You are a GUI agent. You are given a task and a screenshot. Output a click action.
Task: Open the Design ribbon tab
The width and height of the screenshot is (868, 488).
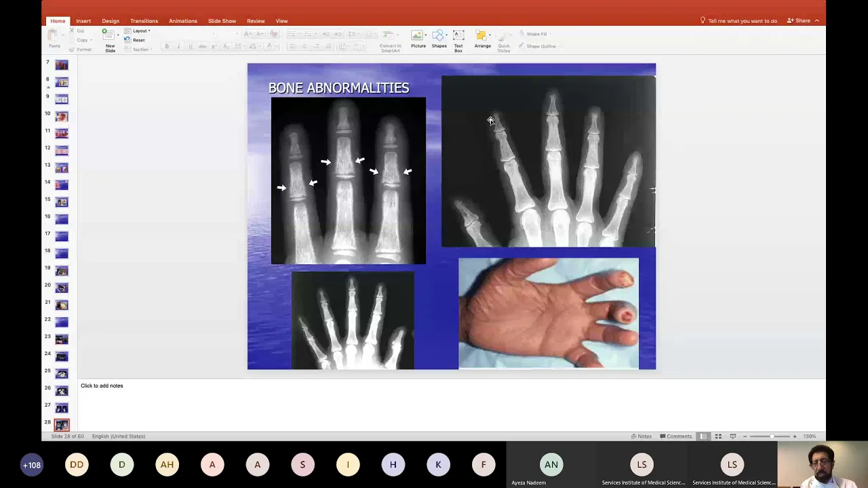[x=111, y=21]
